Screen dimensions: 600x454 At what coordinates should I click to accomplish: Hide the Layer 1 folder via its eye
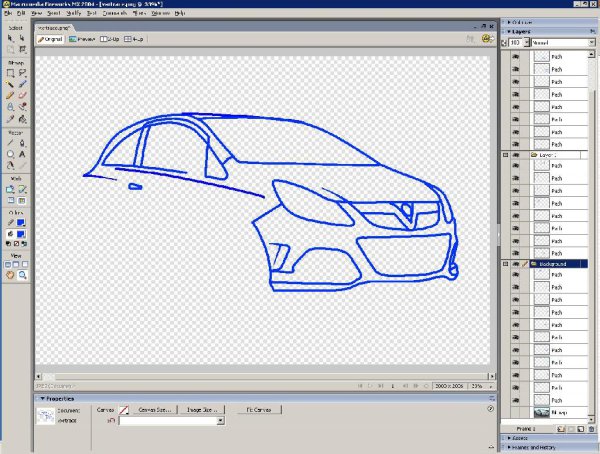point(517,156)
